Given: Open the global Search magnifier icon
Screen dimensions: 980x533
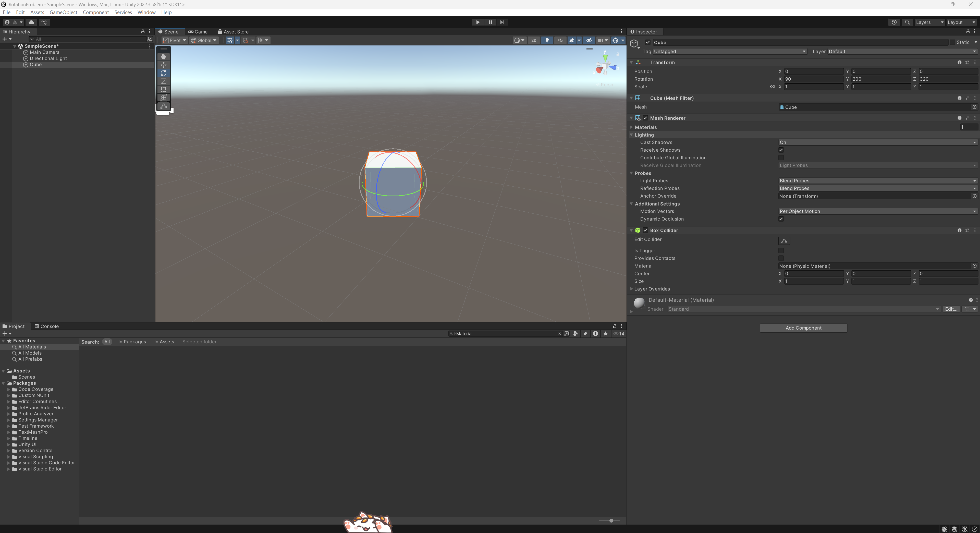Looking at the screenshot, I should 907,22.
